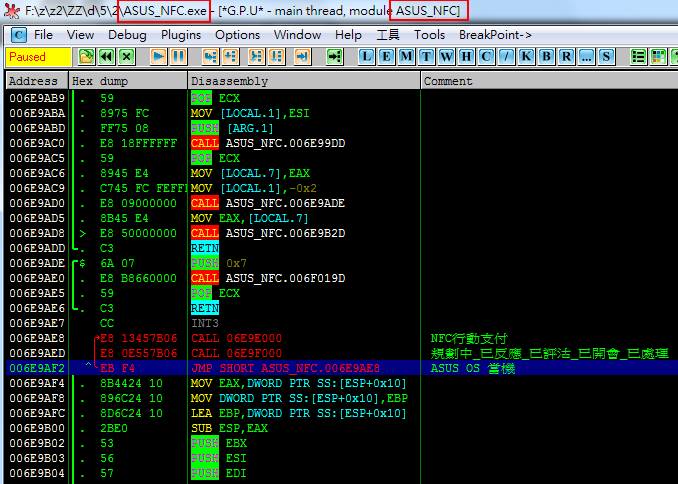Select red CALL 06E9E000 instruction
The image size is (678, 484).
coord(237,338)
